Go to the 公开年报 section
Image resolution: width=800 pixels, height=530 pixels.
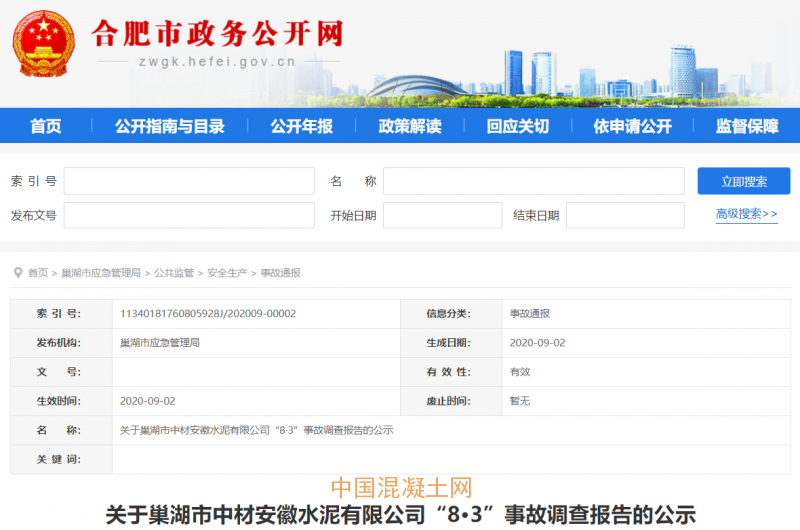coord(301,126)
